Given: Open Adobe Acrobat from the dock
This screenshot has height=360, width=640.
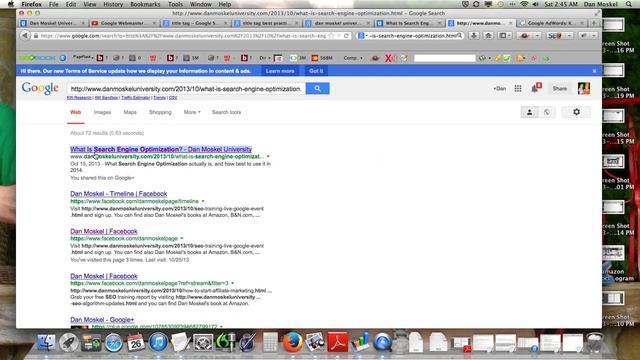Looking at the screenshot, I should [338, 342].
